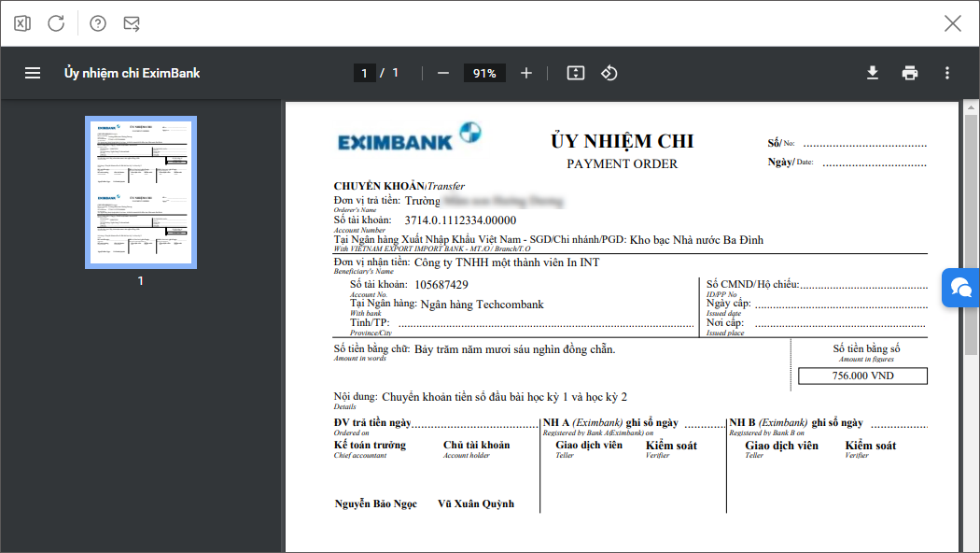Click 'Kho bạc Nhà nước Ba Đình' text
This screenshot has height=553, width=980.
[696, 240]
